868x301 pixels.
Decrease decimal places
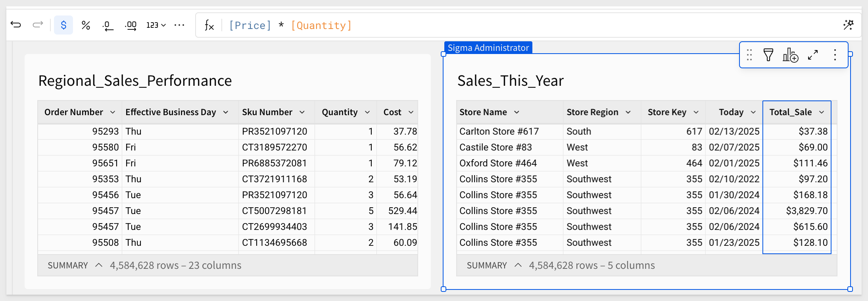coord(108,26)
